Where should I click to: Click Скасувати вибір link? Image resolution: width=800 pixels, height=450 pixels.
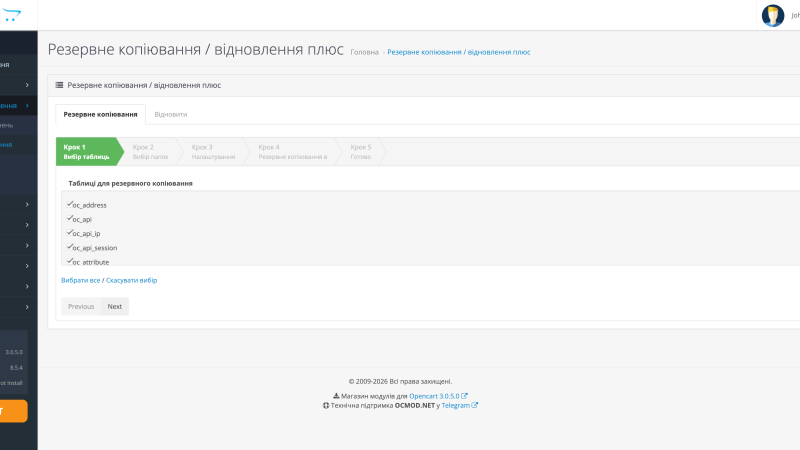point(132,280)
